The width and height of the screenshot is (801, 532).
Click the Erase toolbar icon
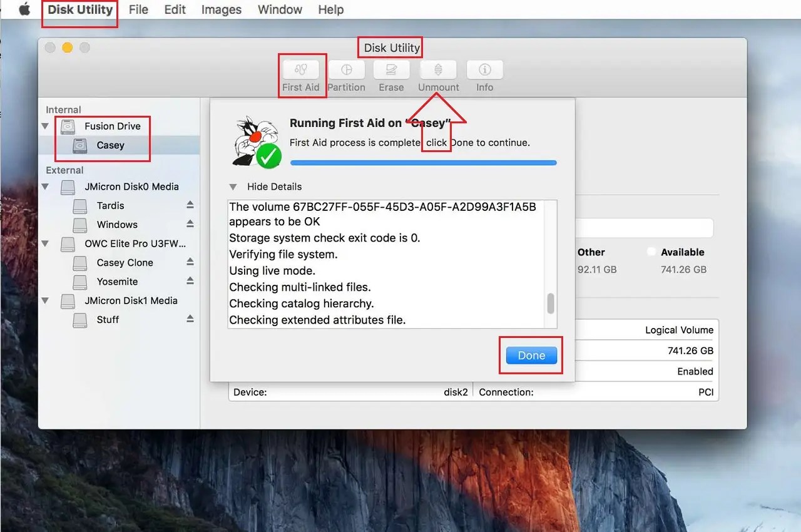click(x=391, y=74)
